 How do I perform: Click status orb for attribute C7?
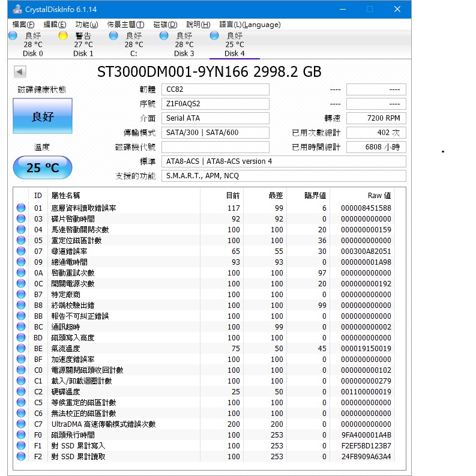tap(21, 424)
